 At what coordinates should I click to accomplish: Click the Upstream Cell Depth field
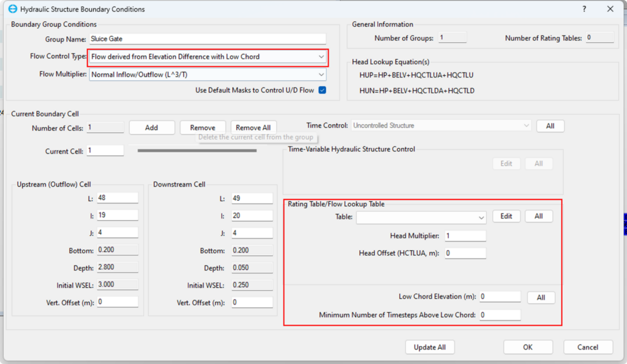[118, 267]
